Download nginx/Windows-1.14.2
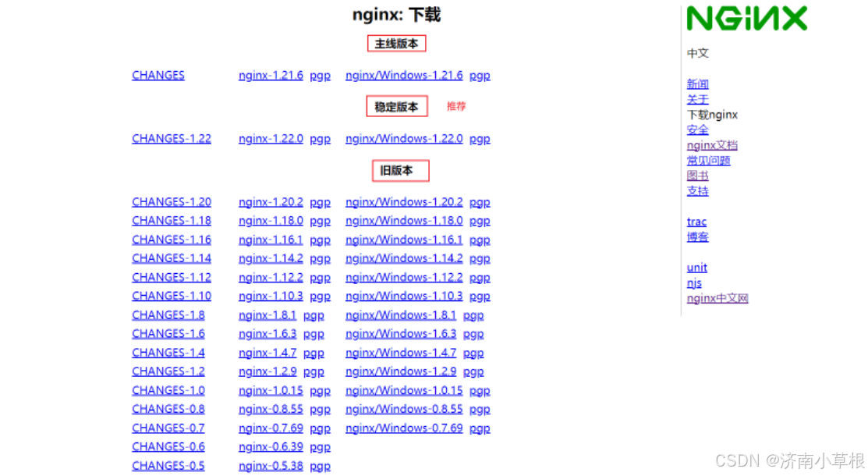Viewport: 868px width, 476px height. point(404,258)
